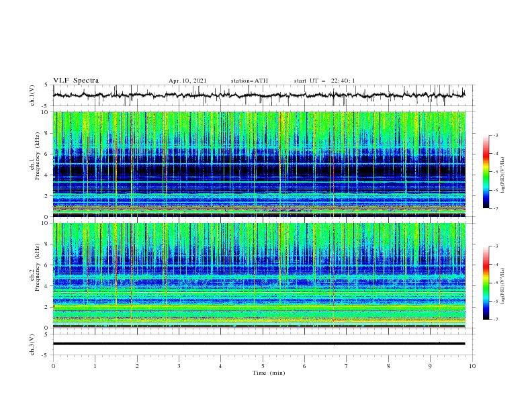
Task: Click the ch.1(V) waveform axis label
Action: (x=32, y=95)
